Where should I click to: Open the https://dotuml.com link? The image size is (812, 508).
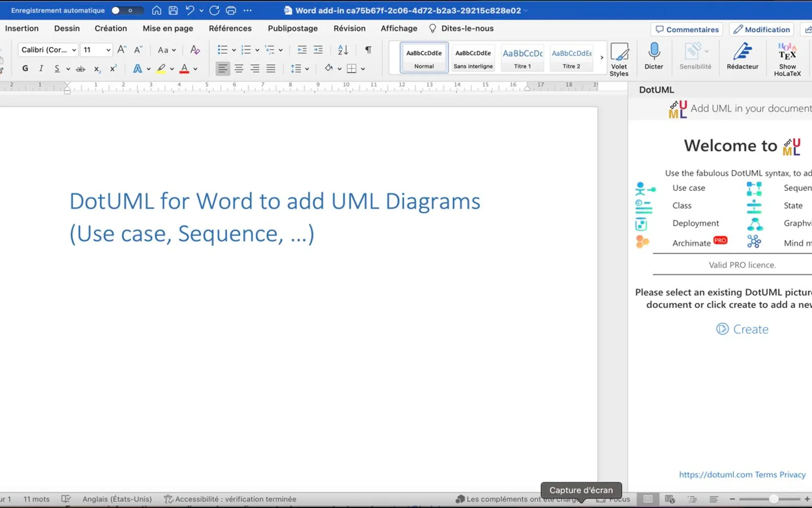(716, 474)
